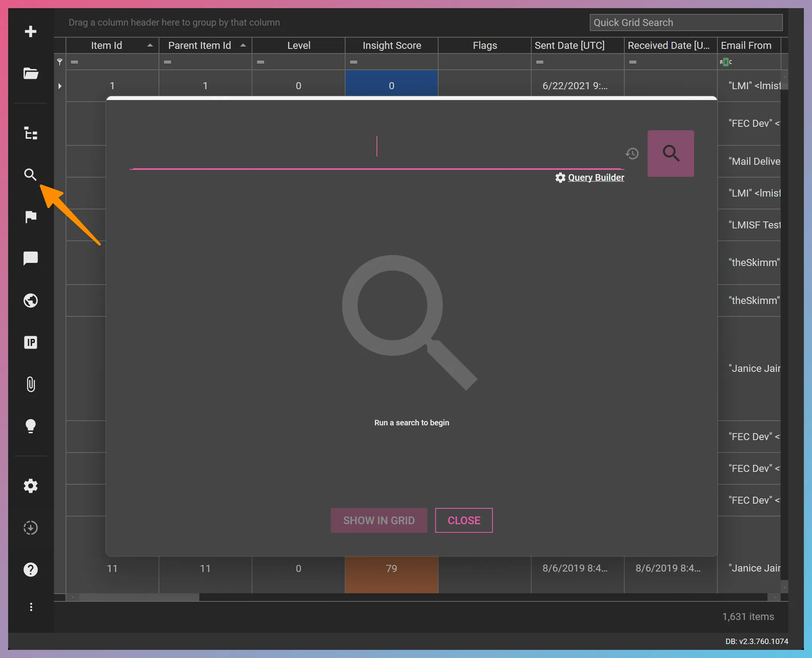Screen dimensions: 812x658
Task: Open the Query Builder link
Action: coord(596,178)
